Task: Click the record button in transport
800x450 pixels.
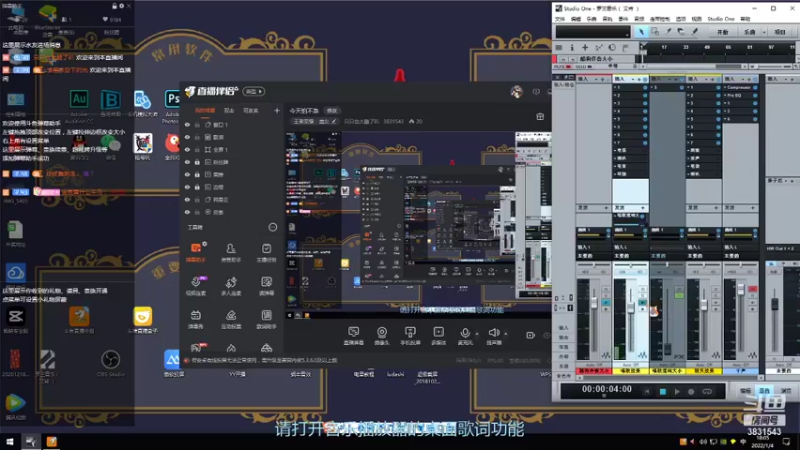Action: pos(691,392)
